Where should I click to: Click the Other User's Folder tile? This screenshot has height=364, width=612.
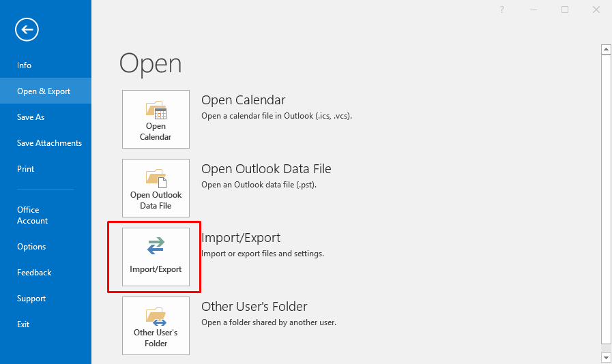[x=156, y=326]
